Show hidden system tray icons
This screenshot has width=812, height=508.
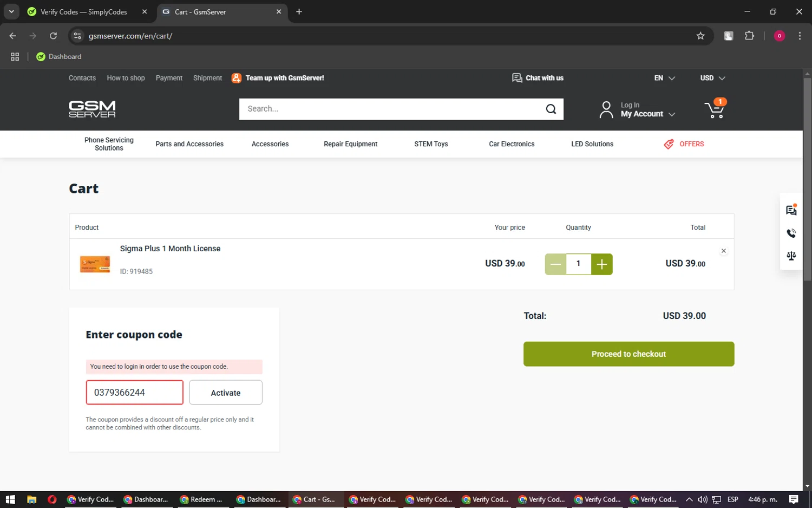click(689, 499)
